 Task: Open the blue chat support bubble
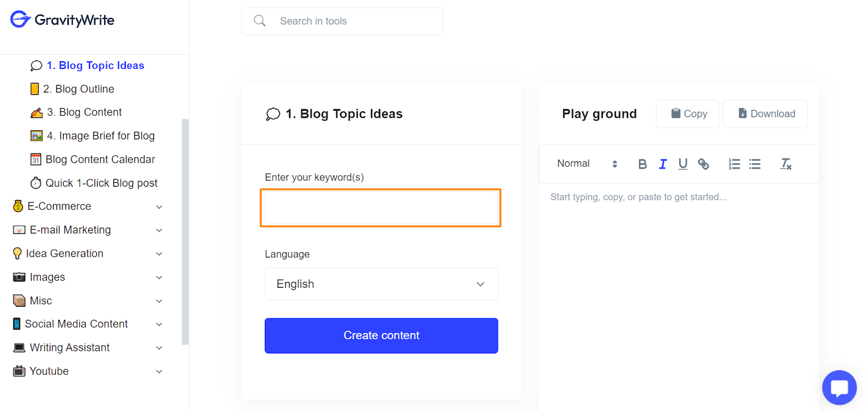839,388
